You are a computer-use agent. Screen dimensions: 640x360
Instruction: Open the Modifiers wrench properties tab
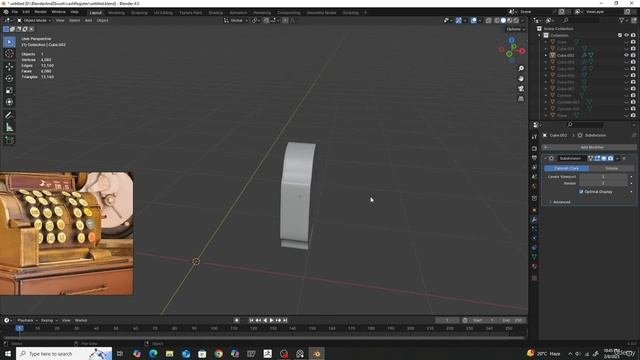[x=534, y=220]
